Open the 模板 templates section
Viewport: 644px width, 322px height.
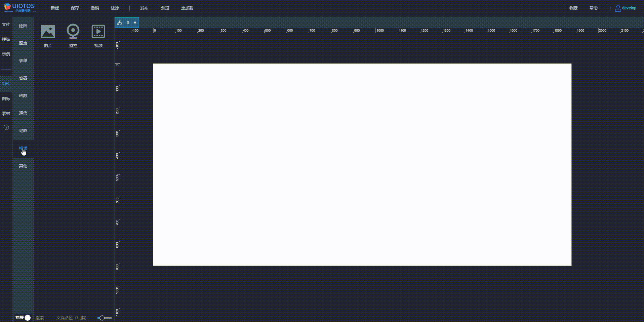[6, 39]
